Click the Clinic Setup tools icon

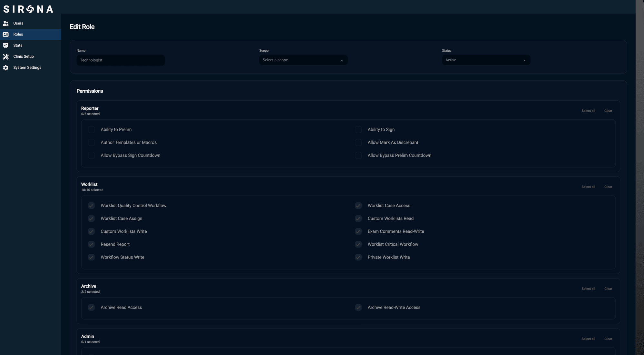[6, 56]
